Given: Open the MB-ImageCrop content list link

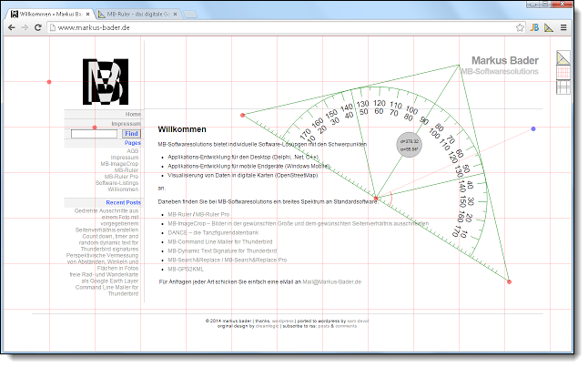Looking at the screenshot, I should click(x=299, y=223).
